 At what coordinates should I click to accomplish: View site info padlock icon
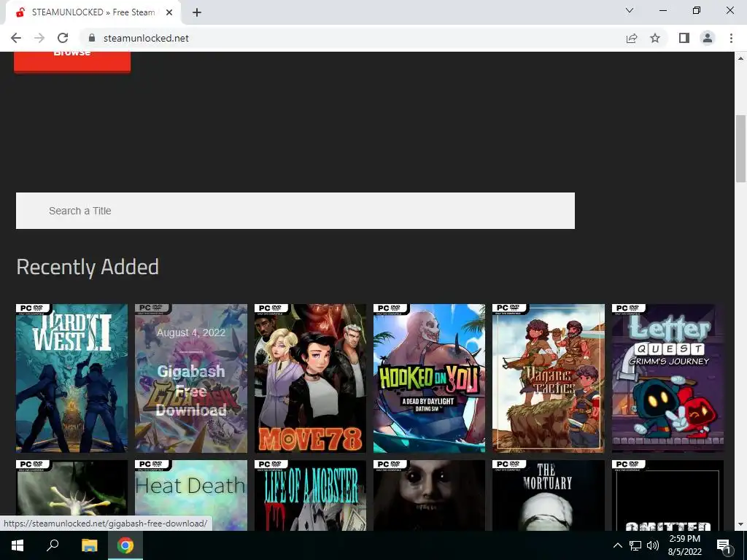pos(92,38)
